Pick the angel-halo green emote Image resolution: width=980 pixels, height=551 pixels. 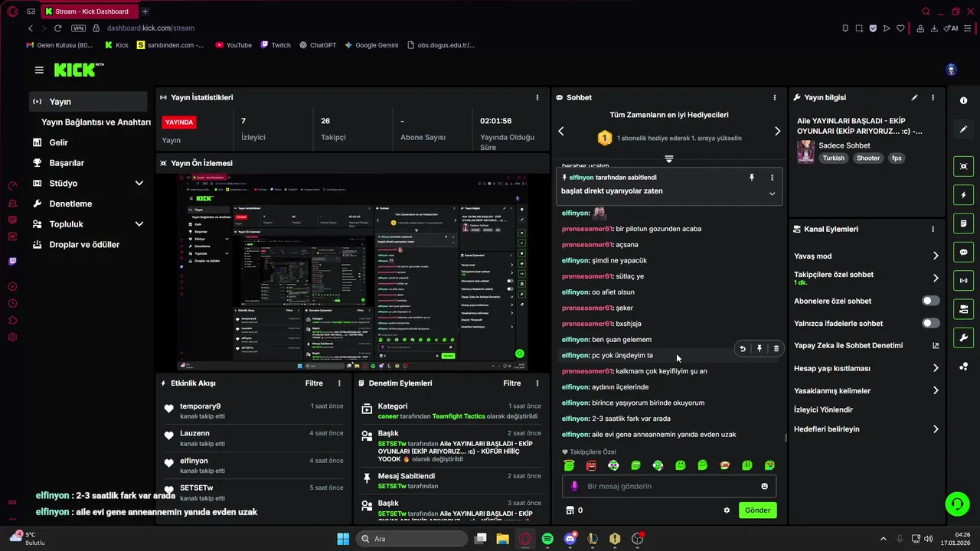click(x=569, y=465)
